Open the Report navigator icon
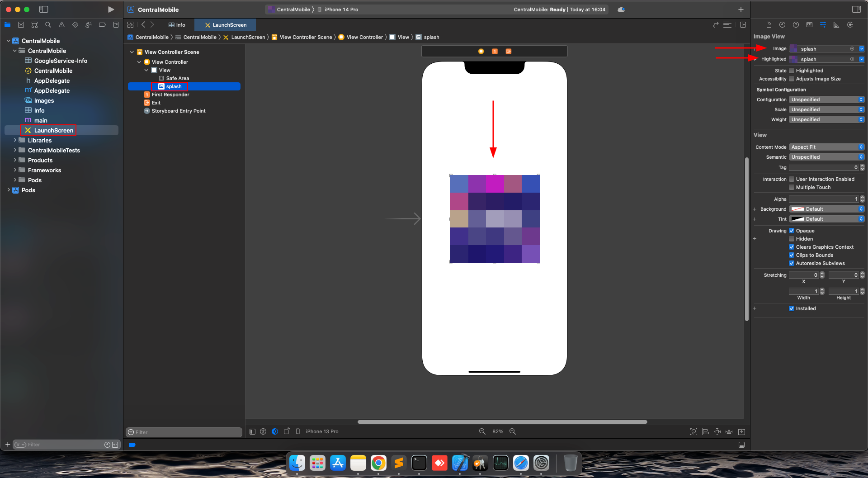 coord(116,25)
